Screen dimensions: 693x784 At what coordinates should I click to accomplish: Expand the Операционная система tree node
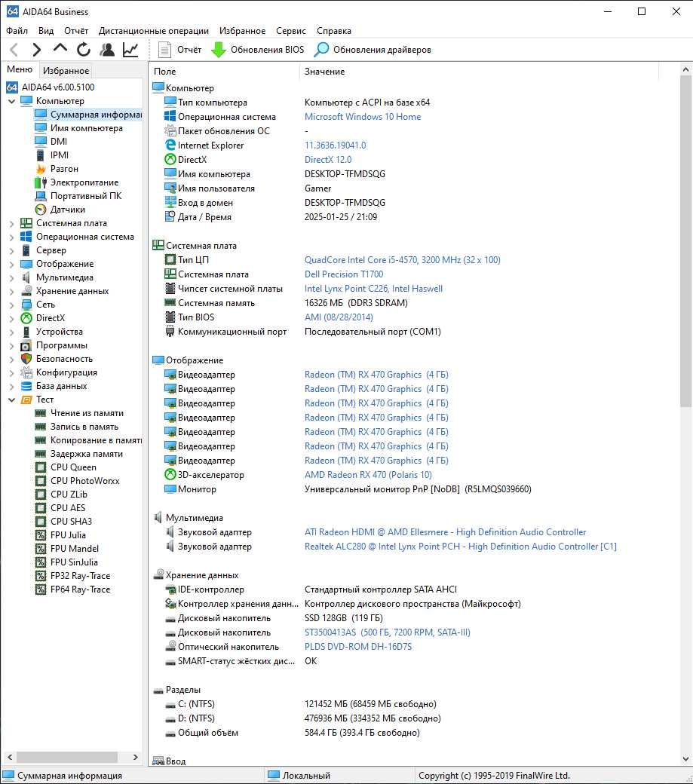[11, 237]
